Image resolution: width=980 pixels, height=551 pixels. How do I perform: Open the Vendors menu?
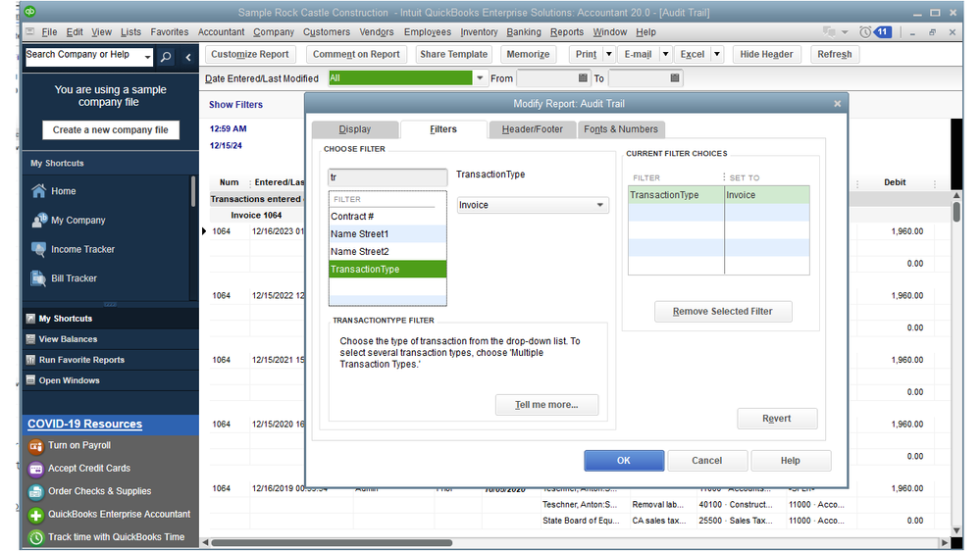coord(377,31)
